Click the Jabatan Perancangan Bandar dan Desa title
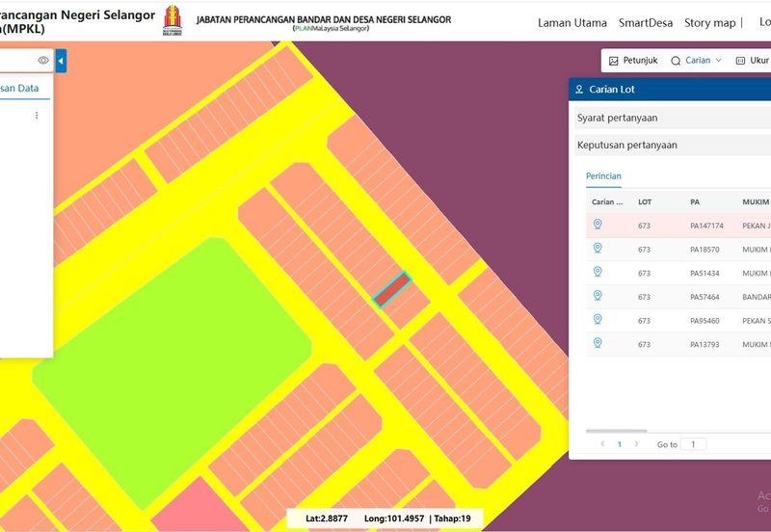The height and width of the screenshot is (532, 771). click(324, 20)
